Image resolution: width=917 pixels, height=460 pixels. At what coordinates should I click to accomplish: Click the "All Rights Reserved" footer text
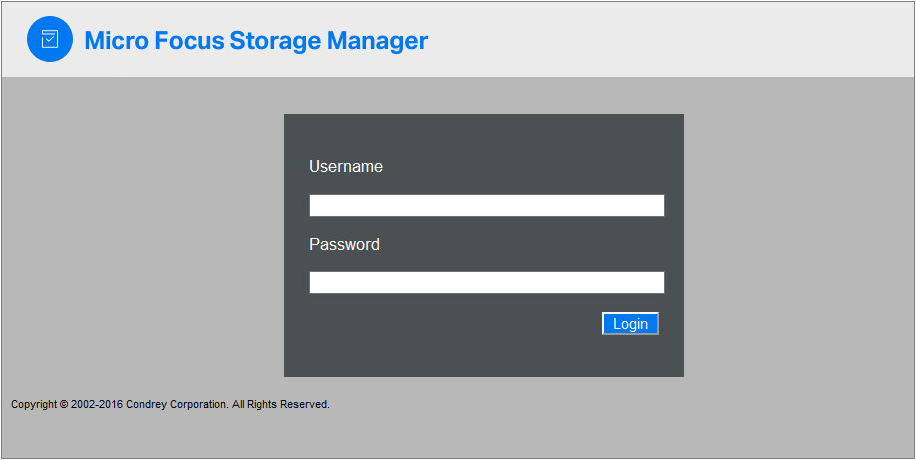281,405
